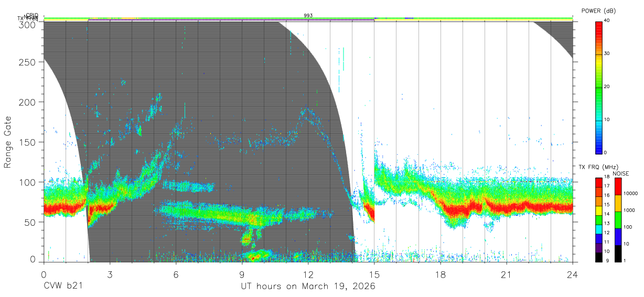This screenshot has width=644, height=297.
Task: Click the 3 tick label on UT hours axis
Action: [x=110, y=274]
